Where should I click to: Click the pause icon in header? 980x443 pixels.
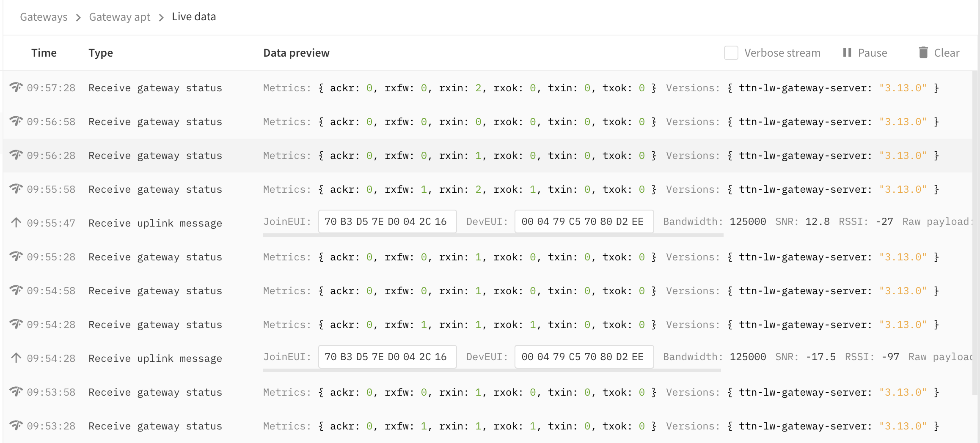click(847, 52)
